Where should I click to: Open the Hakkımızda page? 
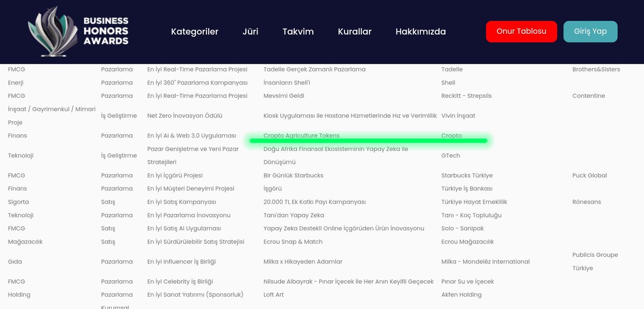421,32
